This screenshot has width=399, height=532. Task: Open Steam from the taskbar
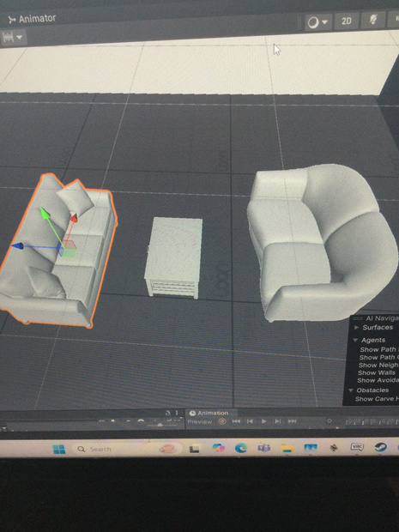381,447
